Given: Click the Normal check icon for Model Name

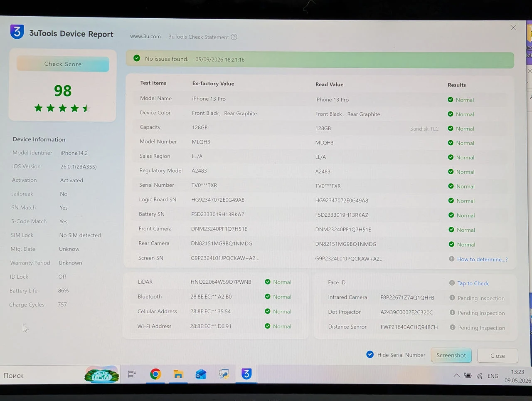Looking at the screenshot, I should tap(450, 99).
